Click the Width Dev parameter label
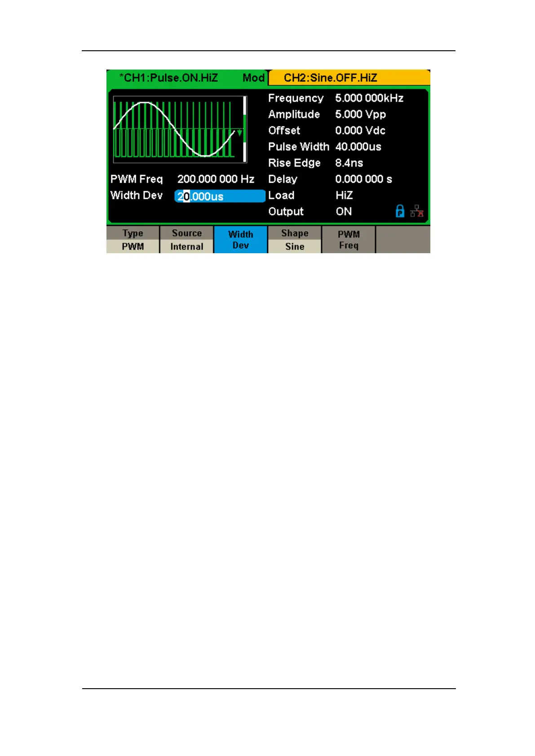Viewport: 535px width, 756px height. tap(137, 195)
